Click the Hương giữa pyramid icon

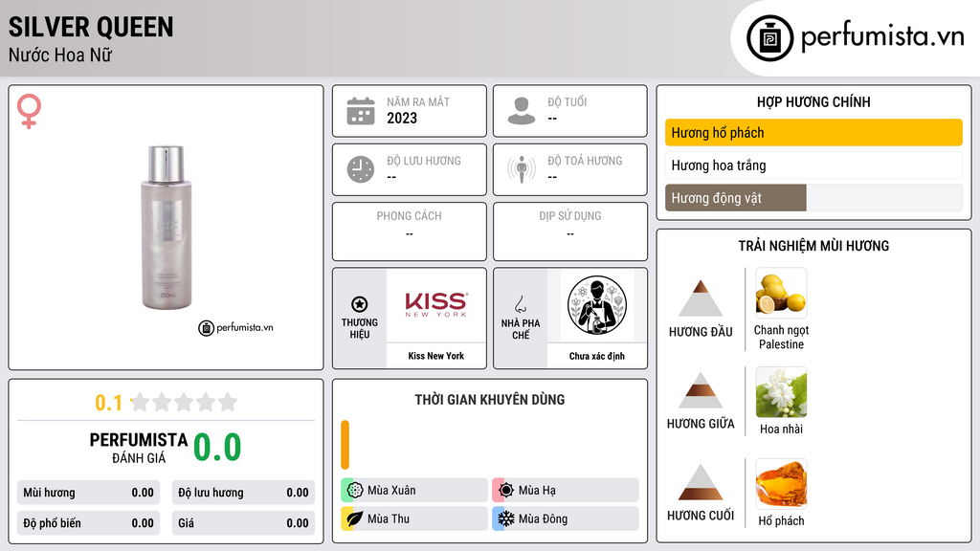701,390
